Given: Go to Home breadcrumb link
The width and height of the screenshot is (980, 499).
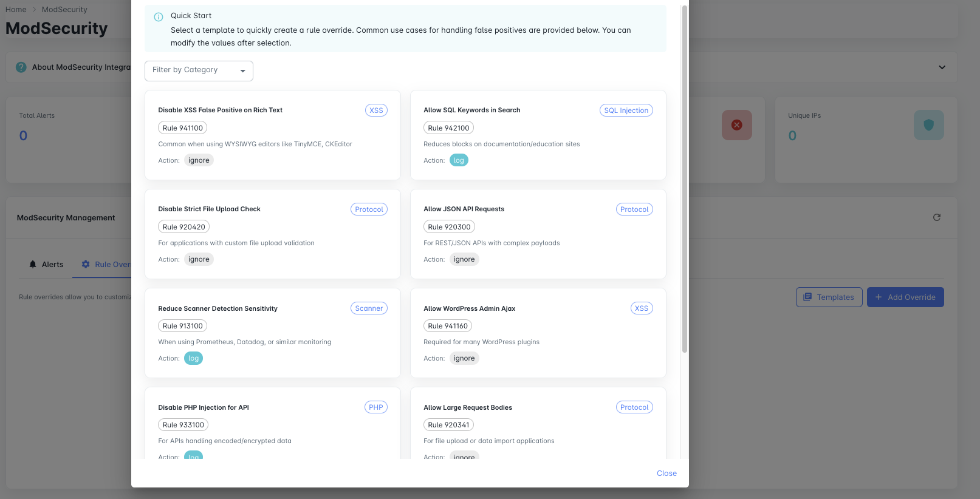Looking at the screenshot, I should point(16,10).
